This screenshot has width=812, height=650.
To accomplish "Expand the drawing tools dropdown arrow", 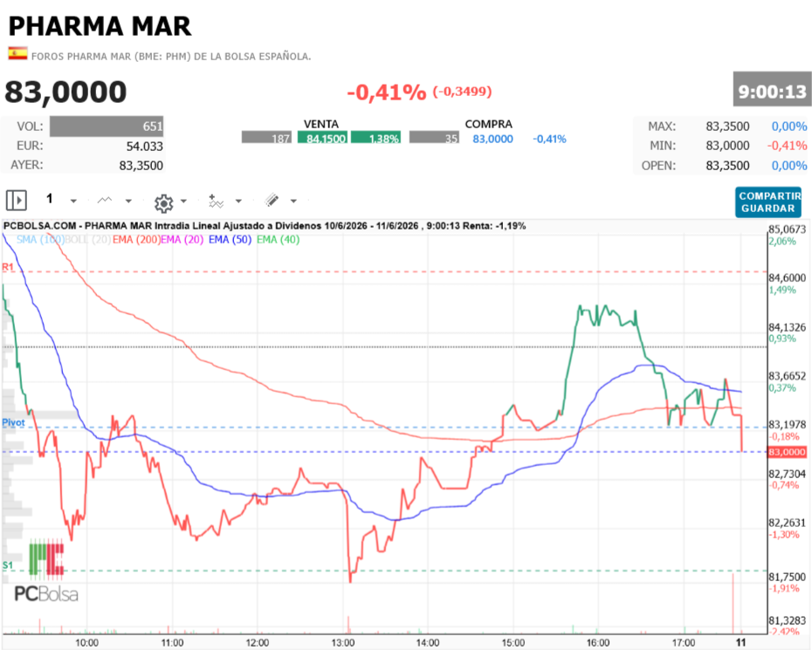I will [293, 201].
